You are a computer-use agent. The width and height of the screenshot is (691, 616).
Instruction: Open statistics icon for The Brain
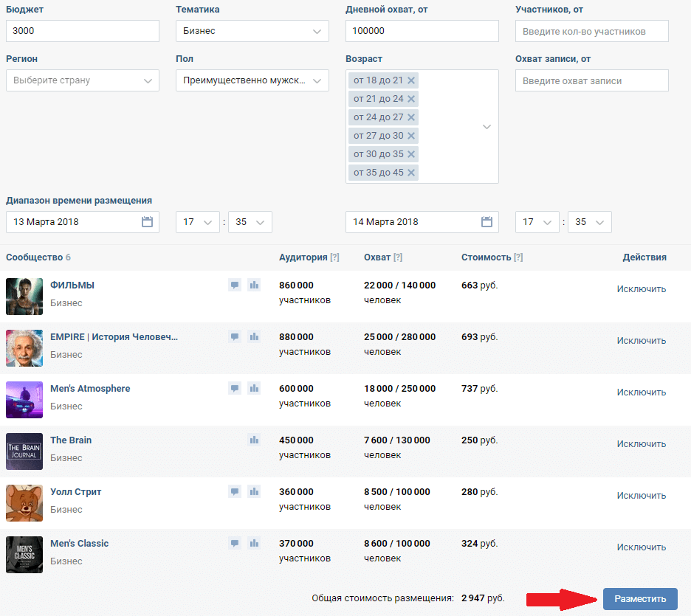click(254, 440)
